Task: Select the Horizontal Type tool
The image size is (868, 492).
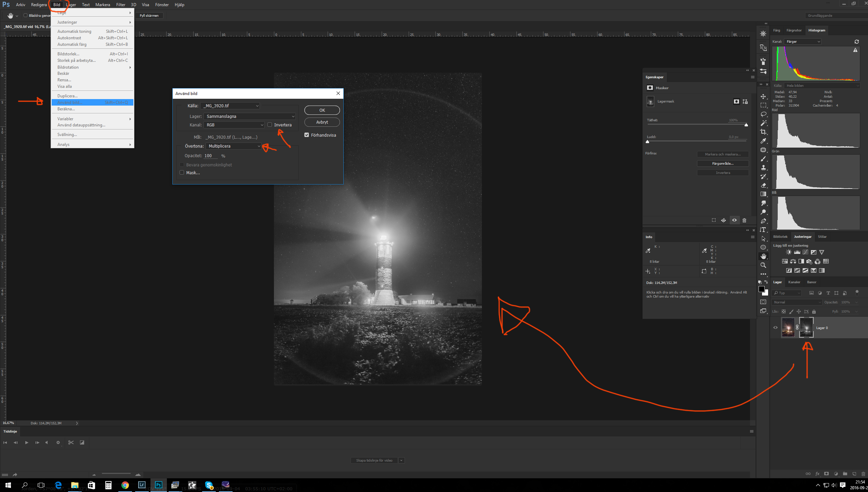Action: 763,230
